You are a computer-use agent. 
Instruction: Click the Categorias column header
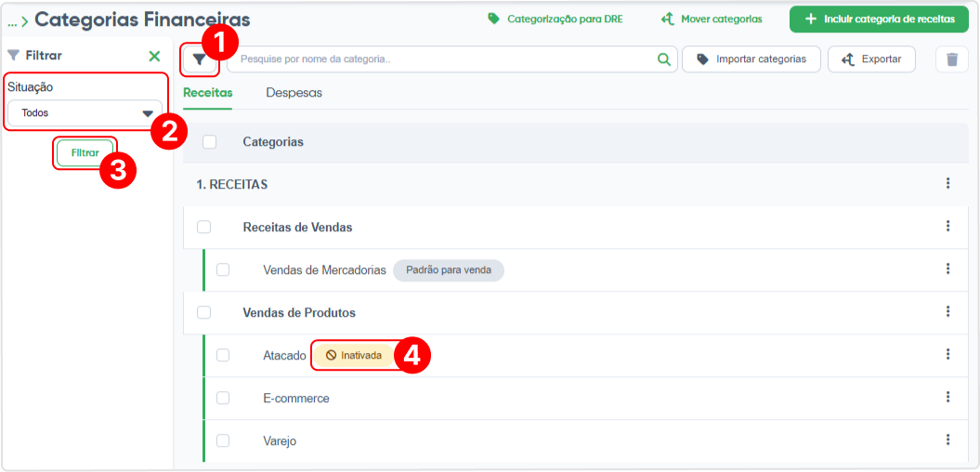click(x=273, y=142)
